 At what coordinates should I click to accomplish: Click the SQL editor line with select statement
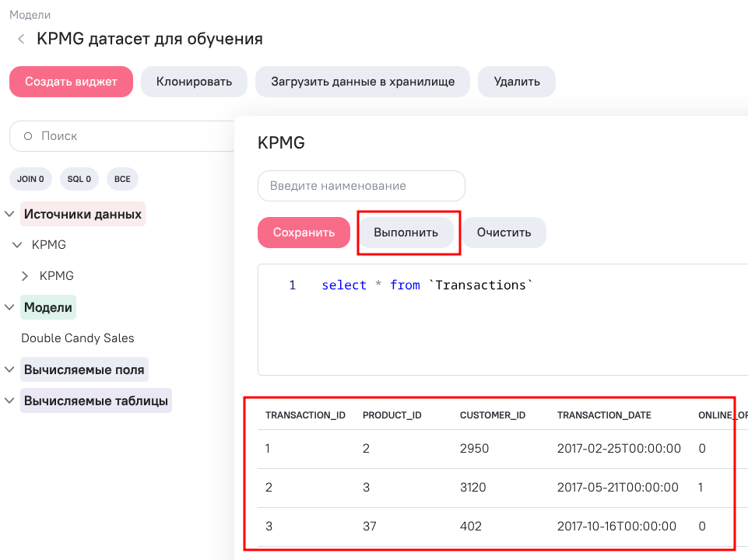pyautogui.click(x=427, y=285)
